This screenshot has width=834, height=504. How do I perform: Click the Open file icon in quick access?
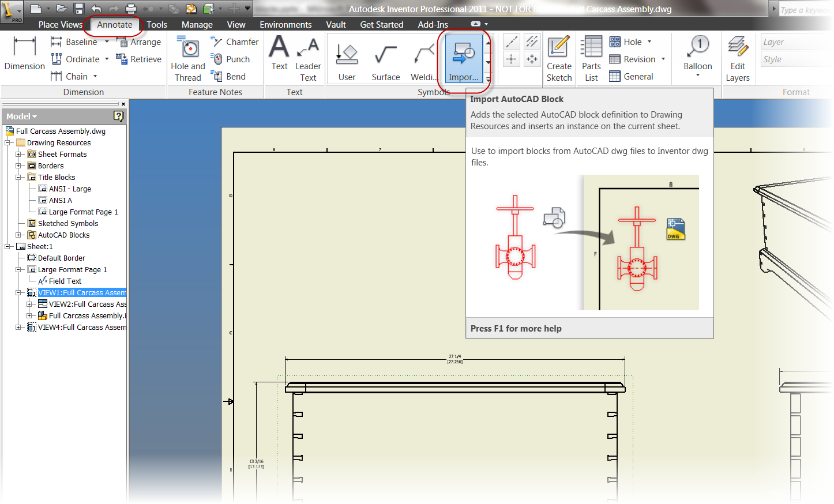(61, 9)
